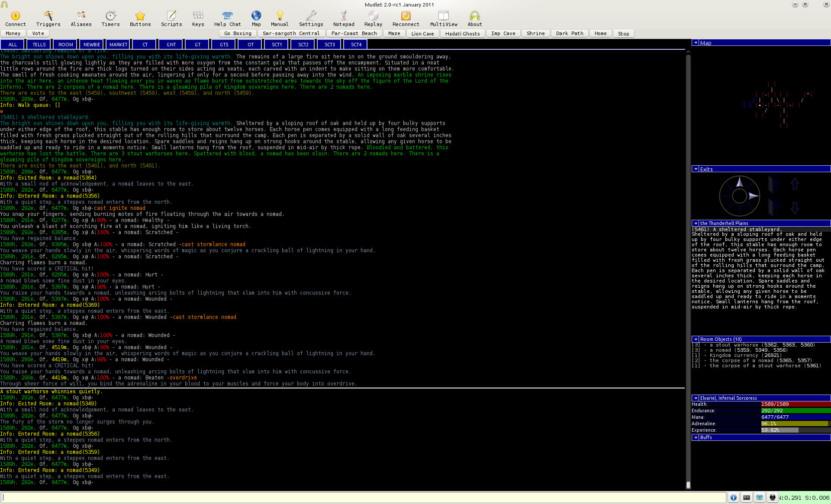Click the Lion Cave button
The width and height of the screenshot is (831, 504).
[422, 33]
